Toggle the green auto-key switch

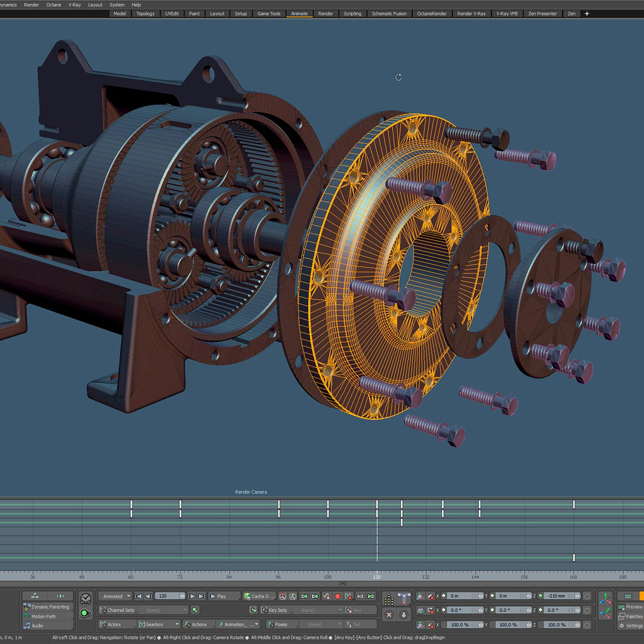85,613
